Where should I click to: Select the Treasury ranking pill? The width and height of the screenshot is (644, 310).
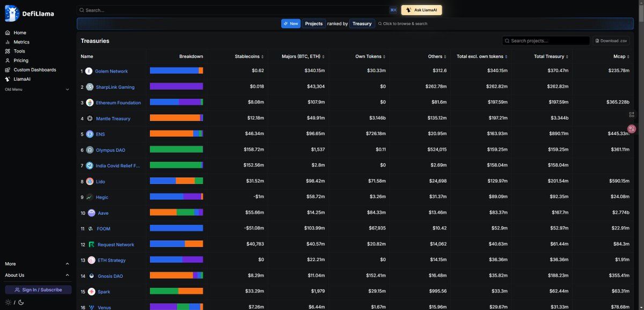pyautogui.click(x=362, y=24)
